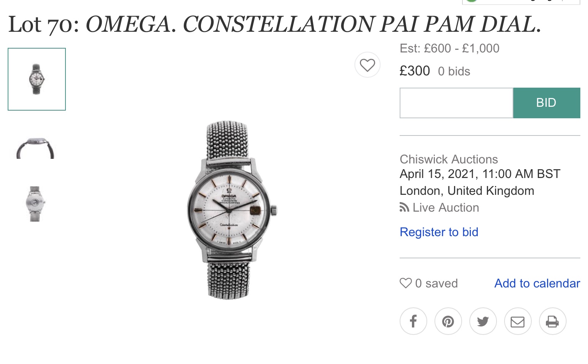Screen dimensions: 588x364
Task: Email this lot via envelope icon
Action: (518, 321)
